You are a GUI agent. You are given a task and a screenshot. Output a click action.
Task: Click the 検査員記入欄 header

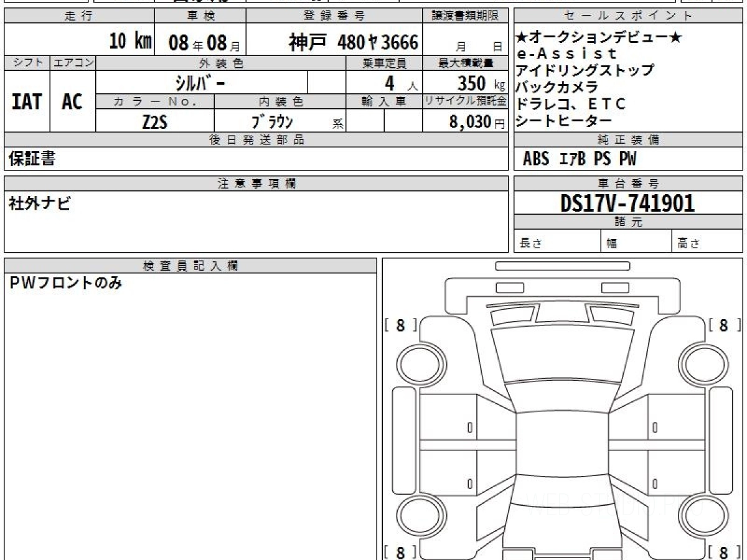tap(190, 266)
